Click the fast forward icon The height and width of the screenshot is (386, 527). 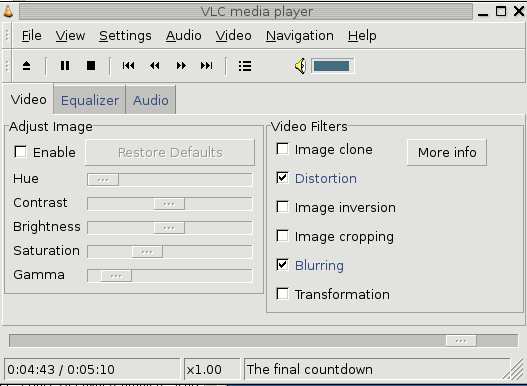click(181, 66)
